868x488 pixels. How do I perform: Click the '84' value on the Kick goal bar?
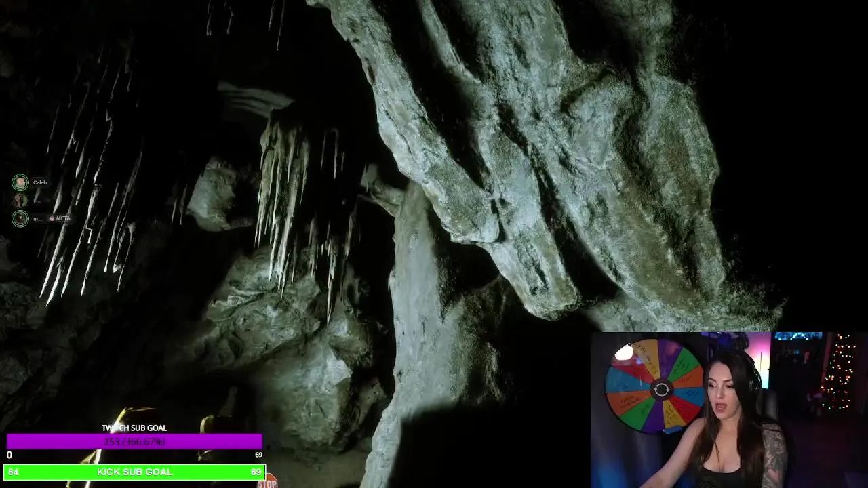coord(14,472)
